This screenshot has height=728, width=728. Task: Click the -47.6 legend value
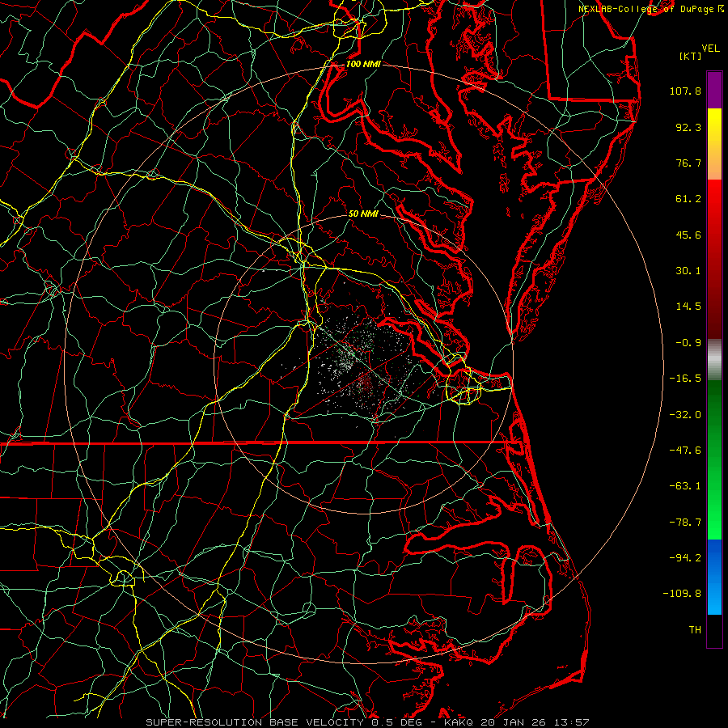(x=685, y=451)
